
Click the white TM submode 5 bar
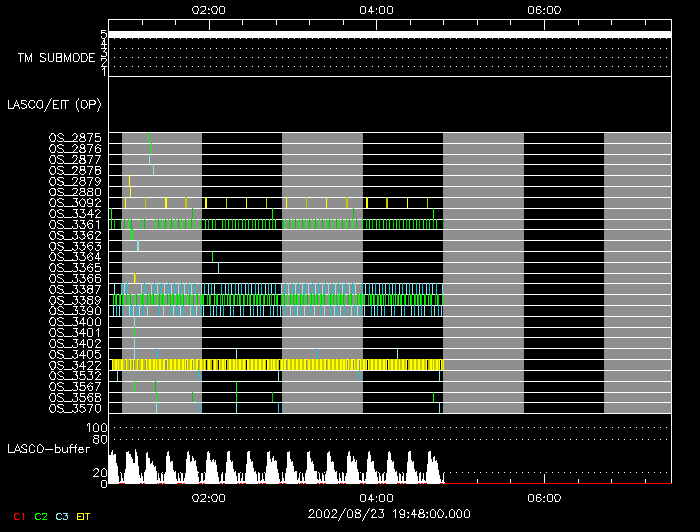[389, 35]
